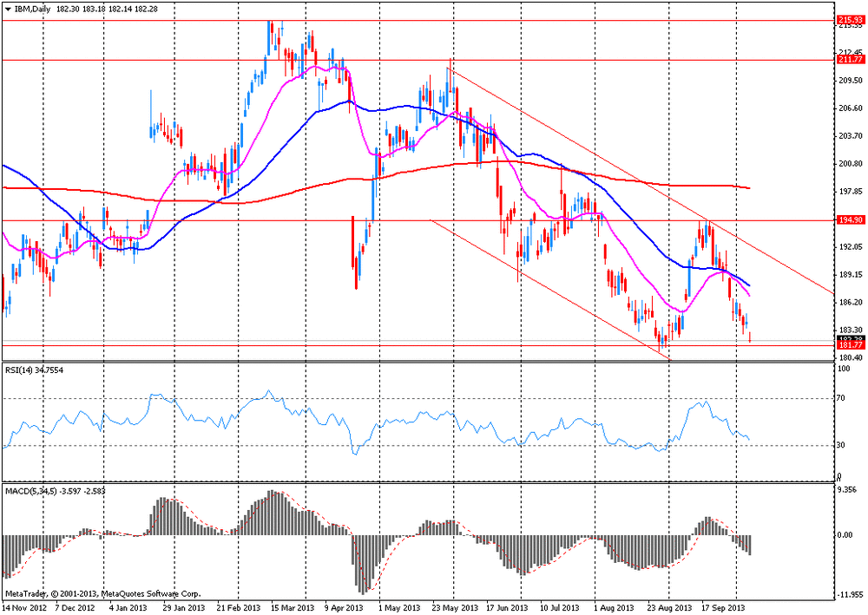Click the 206.60 value on price scale
This screenshot has height=615, width=868.
[x=851, y=108]
